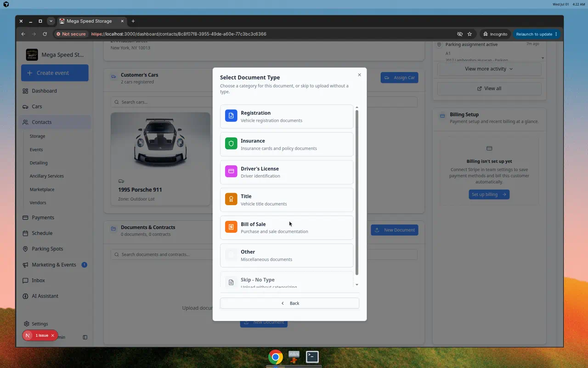
Task: Choose the Bill of Sale receipt icon
Action: click(x=231, y=227)
